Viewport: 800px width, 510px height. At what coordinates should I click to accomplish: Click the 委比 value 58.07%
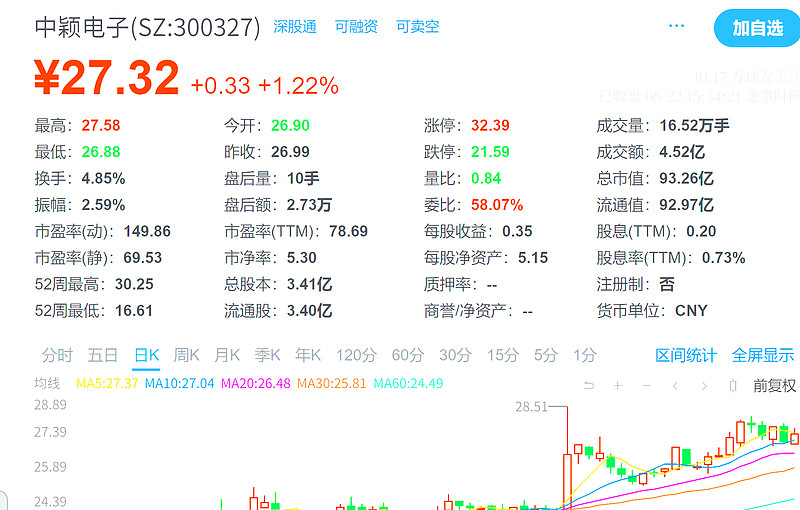497,205
